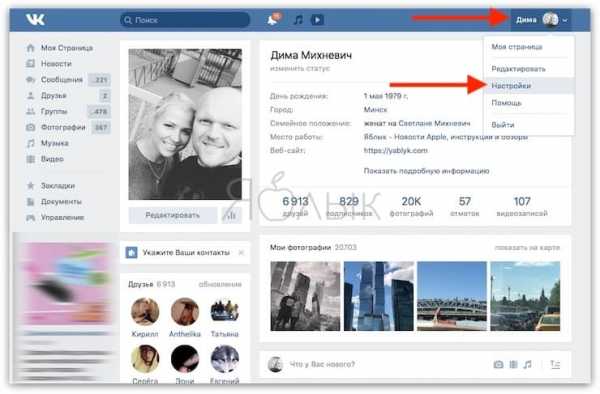Open the music note icon in header
Viewport: 600px width, 394px height.
click(x=298, y=20)
